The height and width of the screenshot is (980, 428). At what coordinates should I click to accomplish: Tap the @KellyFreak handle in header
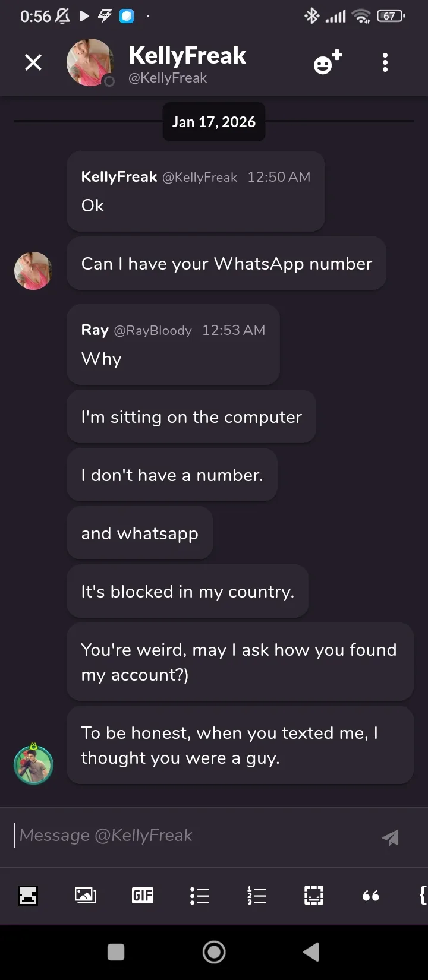[x=168, y=78]
